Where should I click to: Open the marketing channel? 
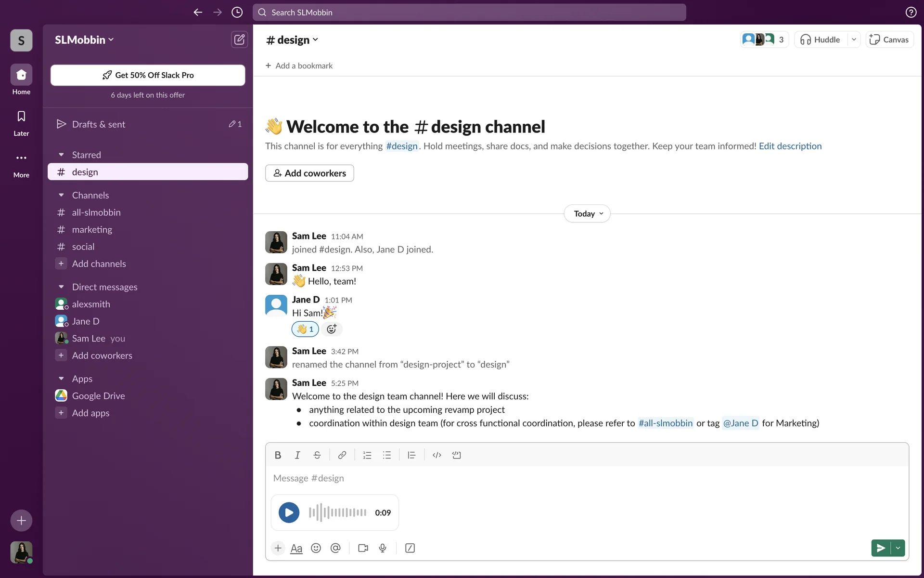point(92,230)
